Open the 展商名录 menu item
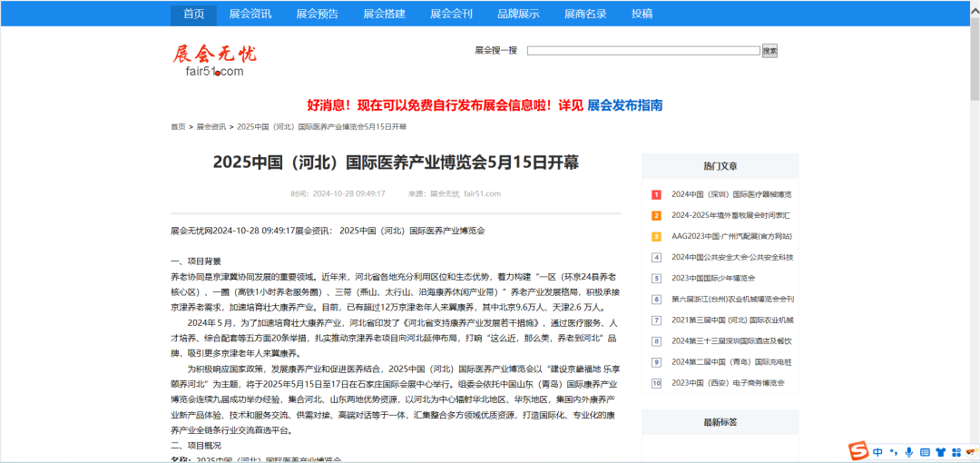This screenshot has width=980, height=463. tap(585, 14)
